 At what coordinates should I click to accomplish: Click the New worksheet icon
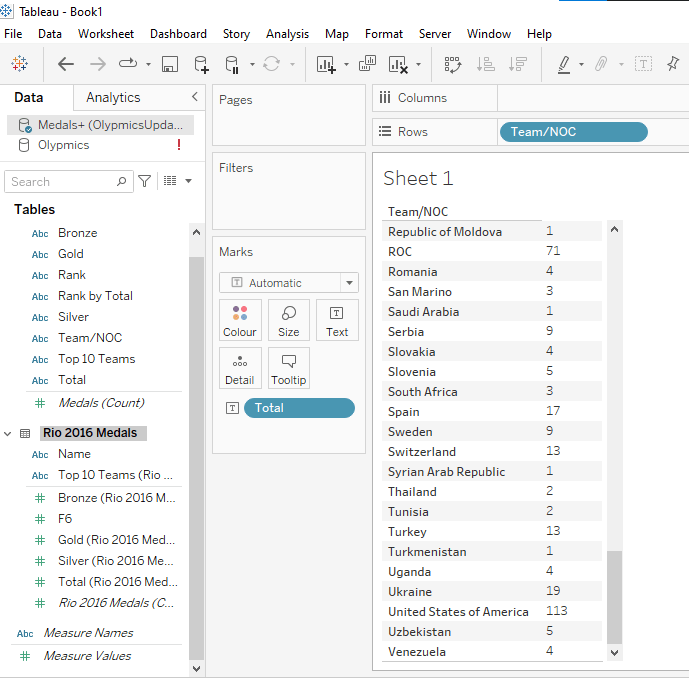pos(326,64)
